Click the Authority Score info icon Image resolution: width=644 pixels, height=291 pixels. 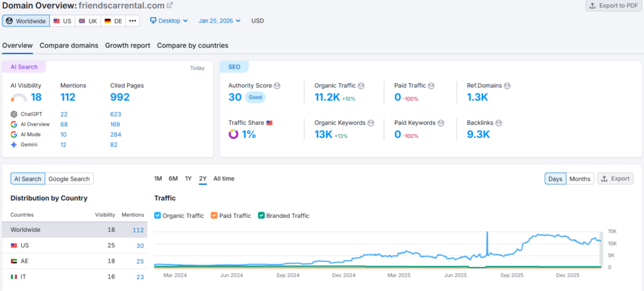click(x=277, y=86)
